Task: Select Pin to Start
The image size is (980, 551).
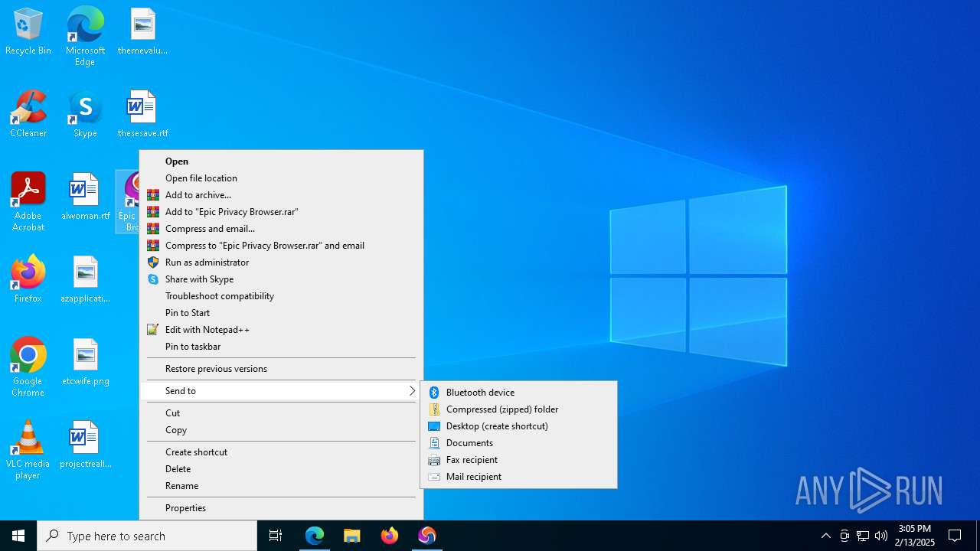Action: tap(281, 313)
